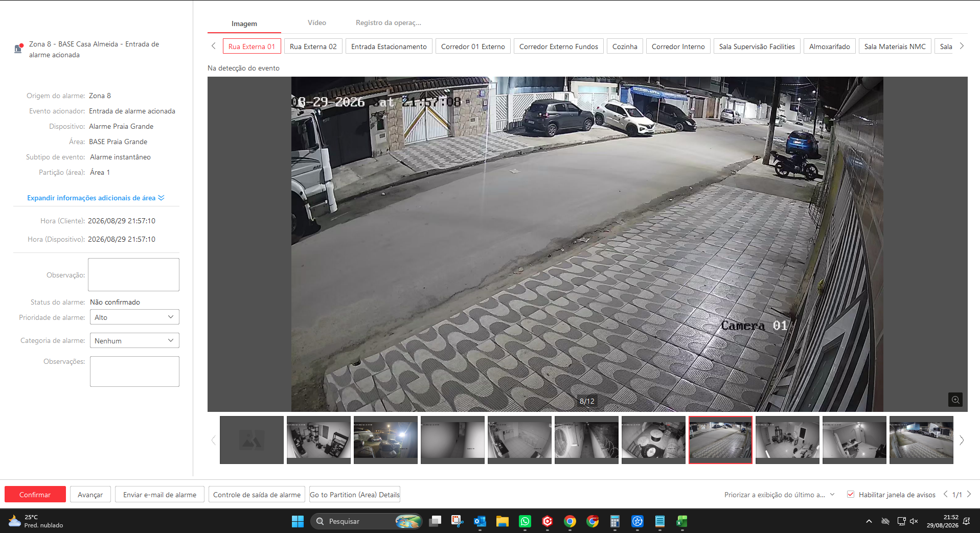
Task: Open the Snipping Tool from the taskbar
Action: pyautogui.click(x=457, y=521)
